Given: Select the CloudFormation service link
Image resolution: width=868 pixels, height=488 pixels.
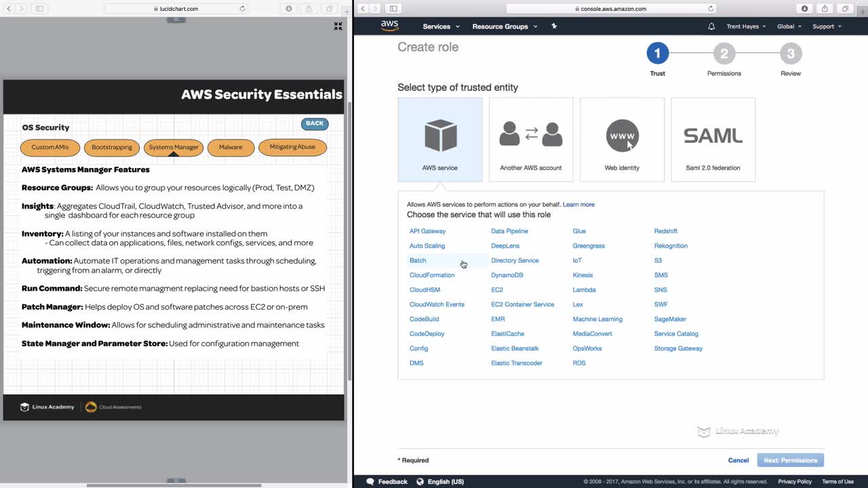Looking at the screenshot, I should point(432,275).
